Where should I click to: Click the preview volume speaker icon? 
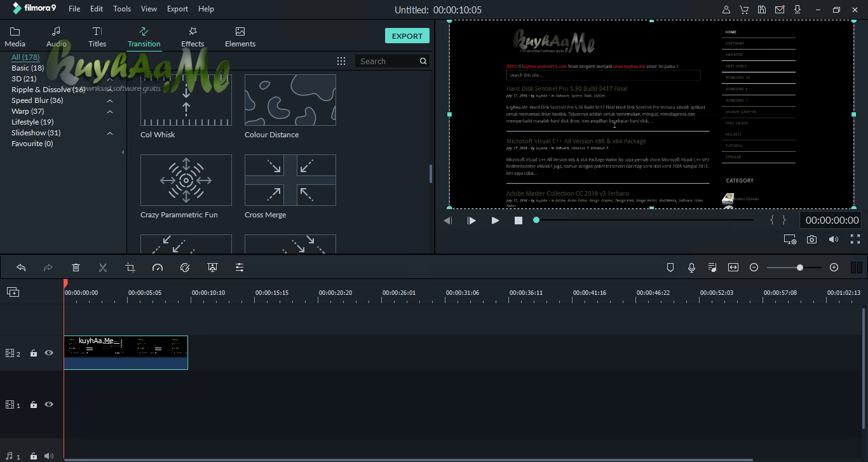tap(834, 239)
